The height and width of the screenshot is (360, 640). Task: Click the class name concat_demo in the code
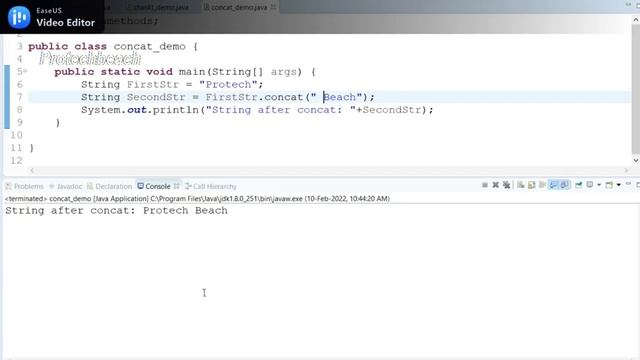coord(149,47)
